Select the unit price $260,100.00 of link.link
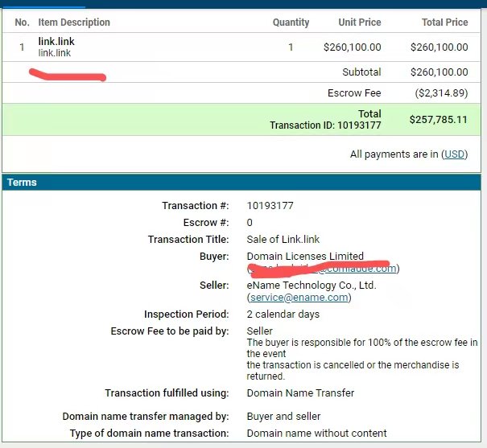The width and height of the screenshot is (487, 448). tap(353, 47)
